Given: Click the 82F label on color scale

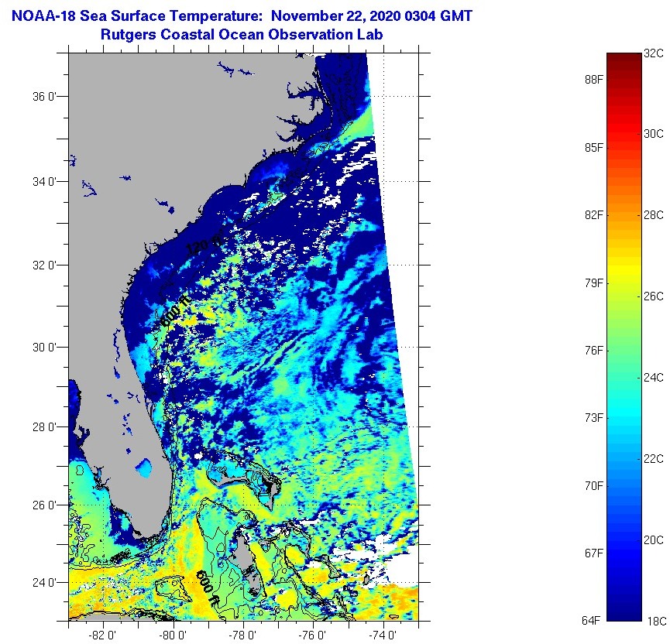Looking at the screenshot, I should click(594, 214).
